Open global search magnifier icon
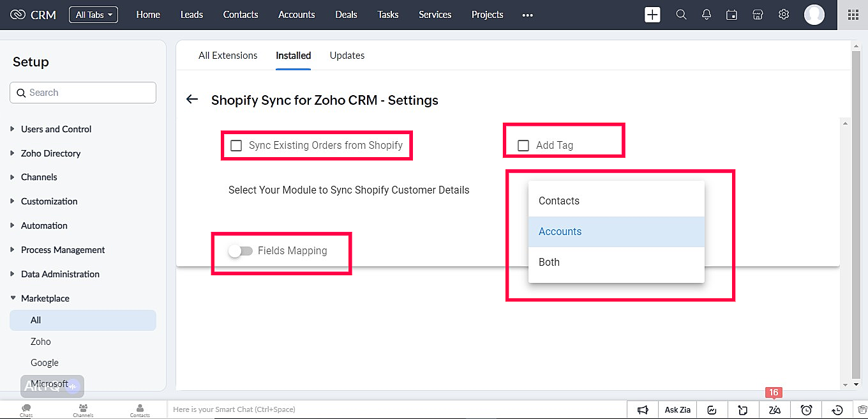 tap(681, 15)
